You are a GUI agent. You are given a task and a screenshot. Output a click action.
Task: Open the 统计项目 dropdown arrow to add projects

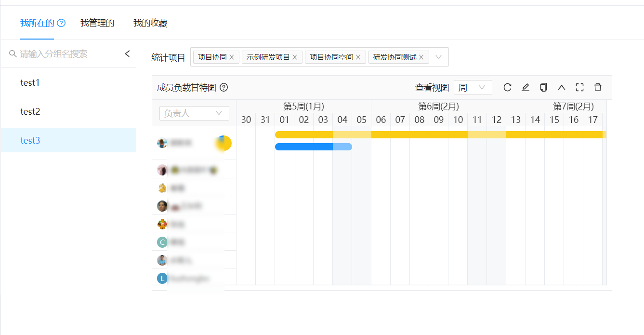[439, 56]
